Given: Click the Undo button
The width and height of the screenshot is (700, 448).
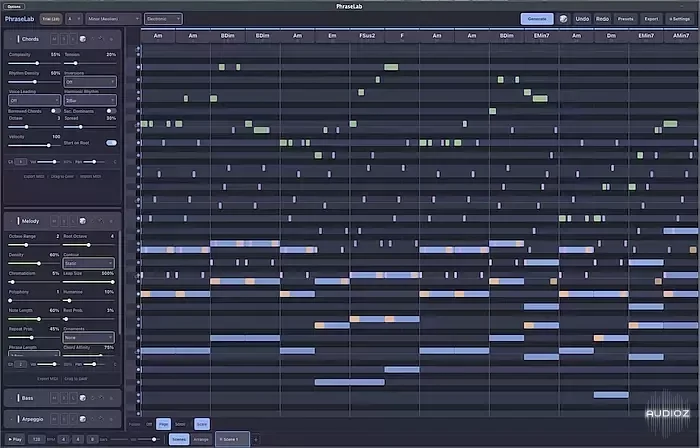Looking at the screenshot, I should tap(582, 19).
